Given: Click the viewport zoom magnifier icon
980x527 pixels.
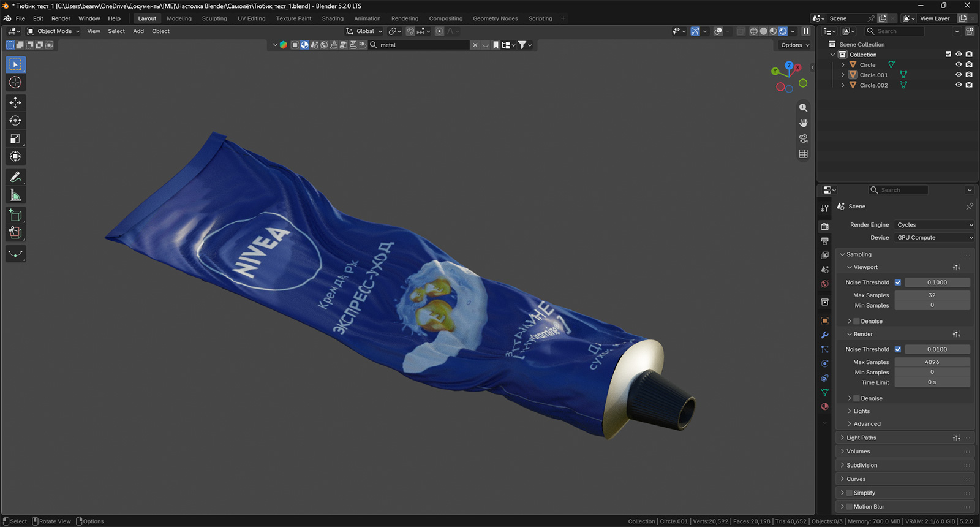Looking at the screenshot, I should tap(803, 108).
